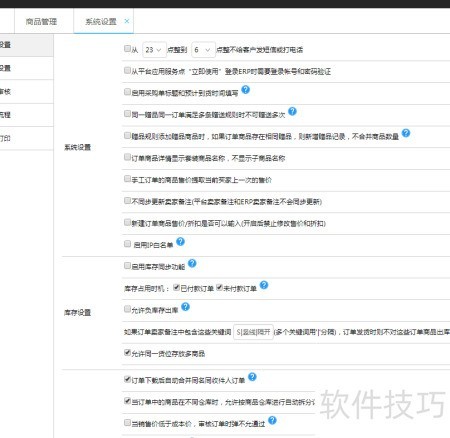
Task: Check 允许负库存出库 option
Action: click(127, 309)
